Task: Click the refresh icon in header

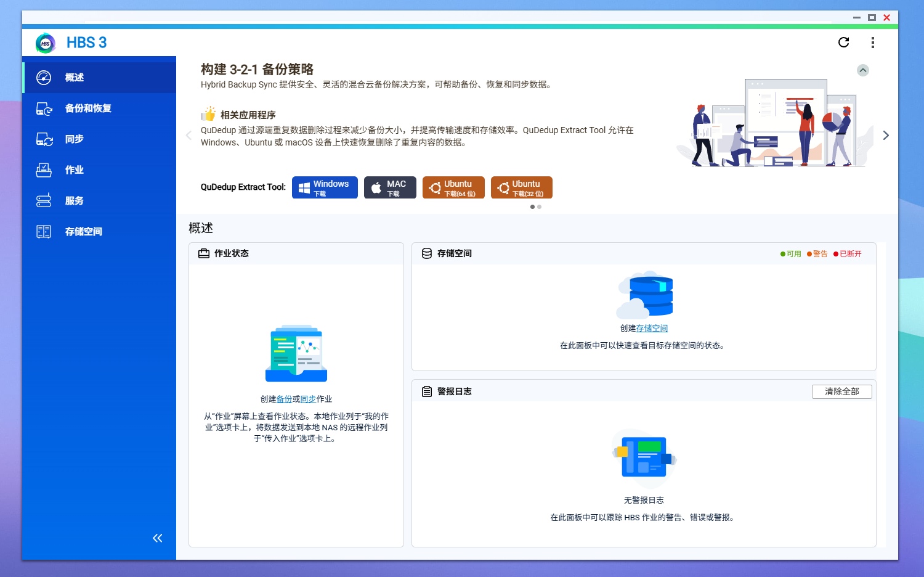Action: [843, 43]
